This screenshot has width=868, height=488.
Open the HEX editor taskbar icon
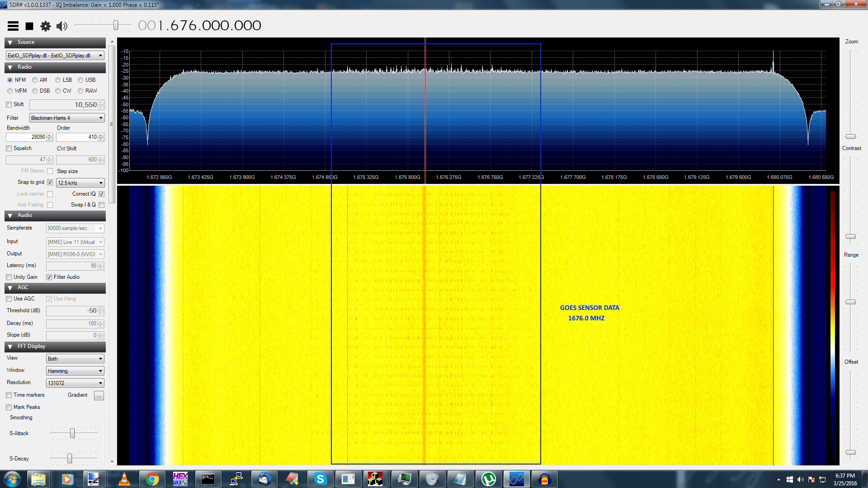pyautogui.click(x=180, y=479)
